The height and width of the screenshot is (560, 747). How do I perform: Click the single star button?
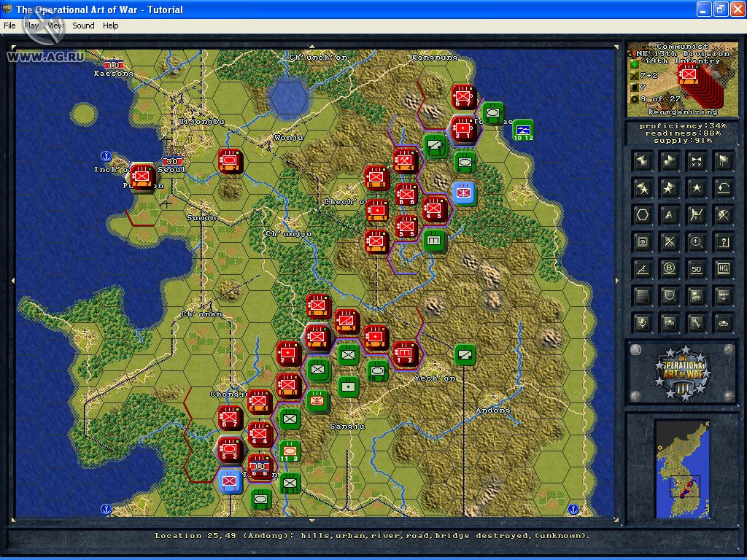[x=696, y=188]
